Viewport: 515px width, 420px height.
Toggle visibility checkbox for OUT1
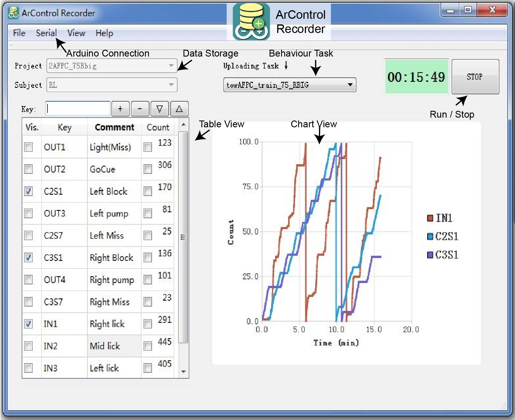click(x=28, y=147)
